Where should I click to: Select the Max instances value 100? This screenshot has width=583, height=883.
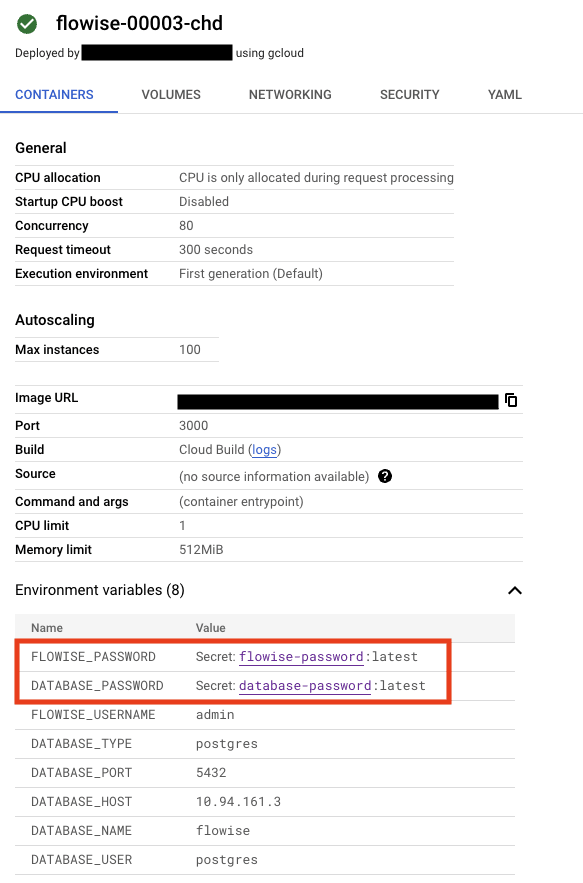(190, 350)
